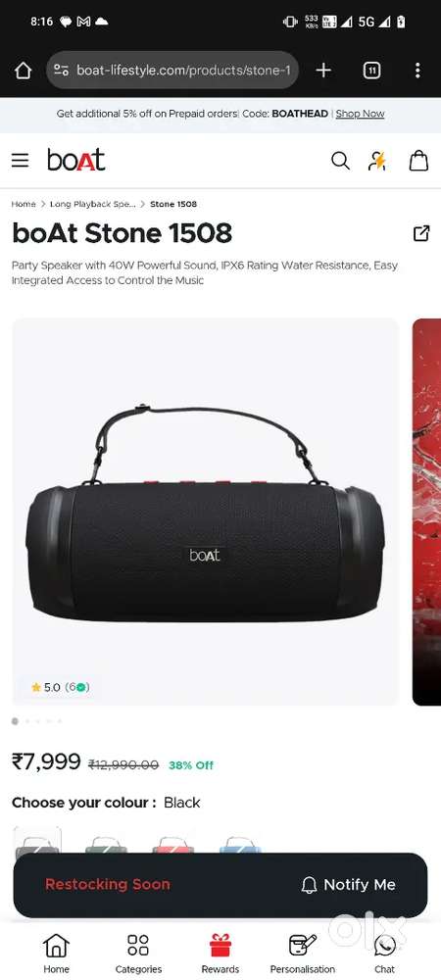Open the account profile icon
The image size is (441, 980).
point(376,161)
